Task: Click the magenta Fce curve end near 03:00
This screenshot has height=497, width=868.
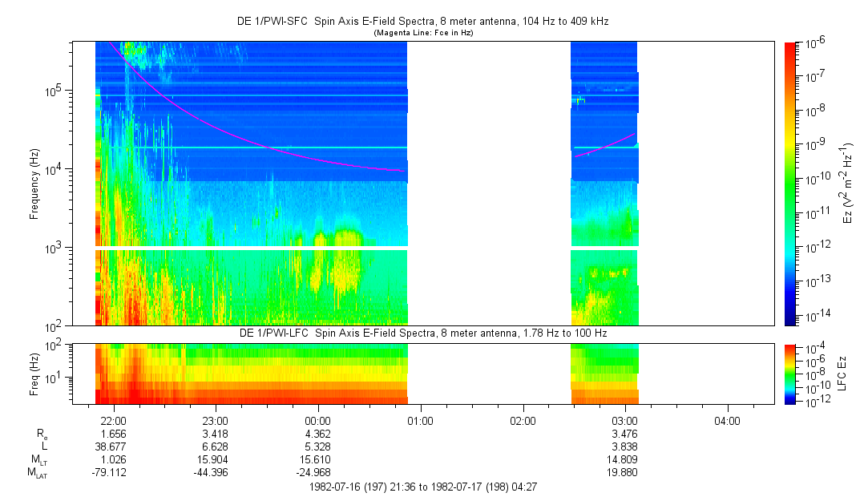Action: coord(634,135)
